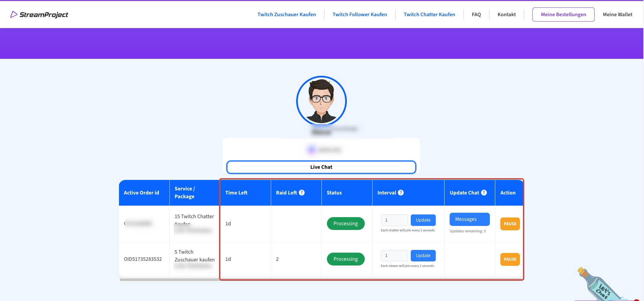Image resolution: width=644 pixels, height=301 pixels.
Task: Click Active Order id column header
Action: (141, 193)
